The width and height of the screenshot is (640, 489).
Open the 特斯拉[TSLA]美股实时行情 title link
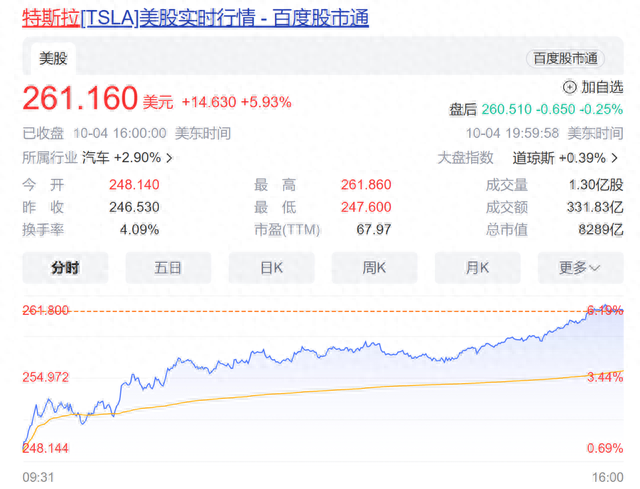[x=196, y=19]
